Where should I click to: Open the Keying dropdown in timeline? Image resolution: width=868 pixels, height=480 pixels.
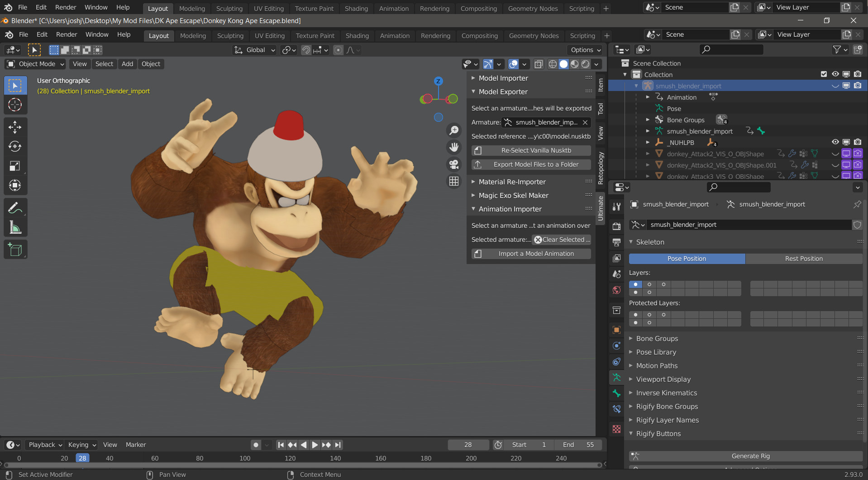pyautogui.click(x=82, y=445)
